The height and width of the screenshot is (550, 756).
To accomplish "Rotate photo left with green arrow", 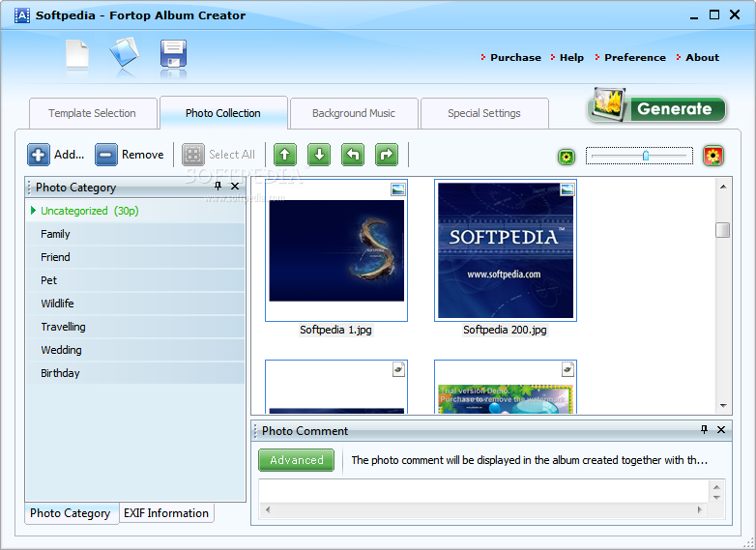I will [x=353, y=155].
